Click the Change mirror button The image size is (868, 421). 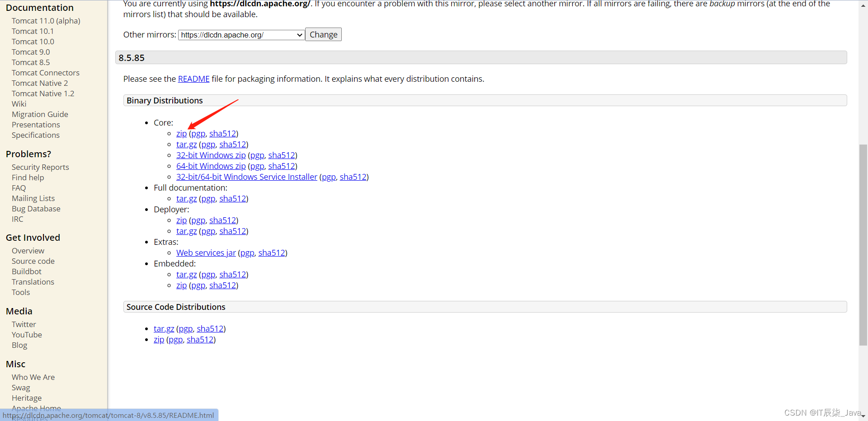point(323,35)
